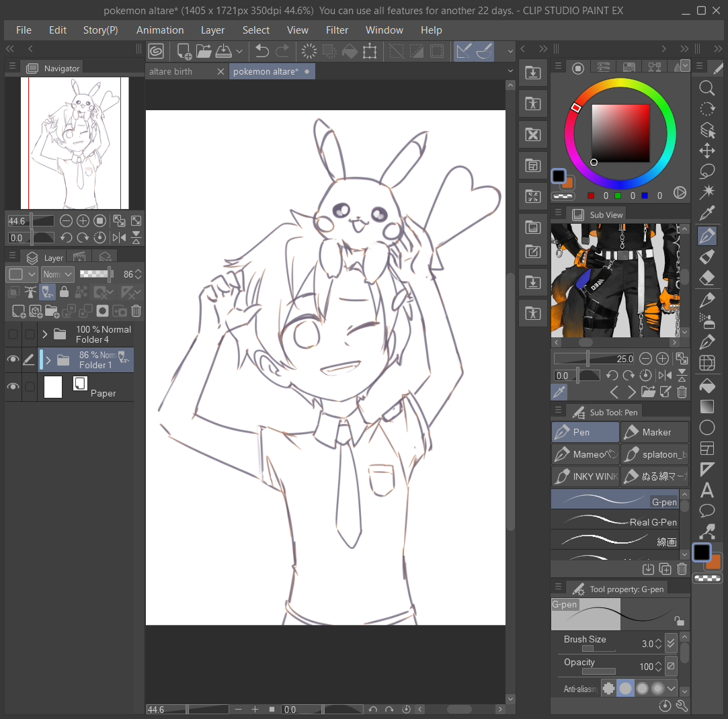Select the Balloon tool
Image resolution: width=728 pixels, height=719 pixels.
click(x=706, y=511)
